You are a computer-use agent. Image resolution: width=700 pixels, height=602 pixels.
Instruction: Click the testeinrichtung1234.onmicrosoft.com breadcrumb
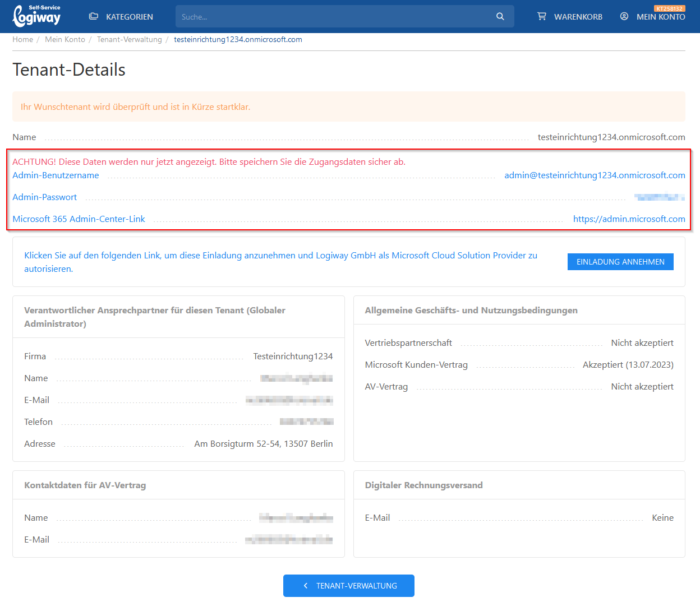tap(238, 39)
